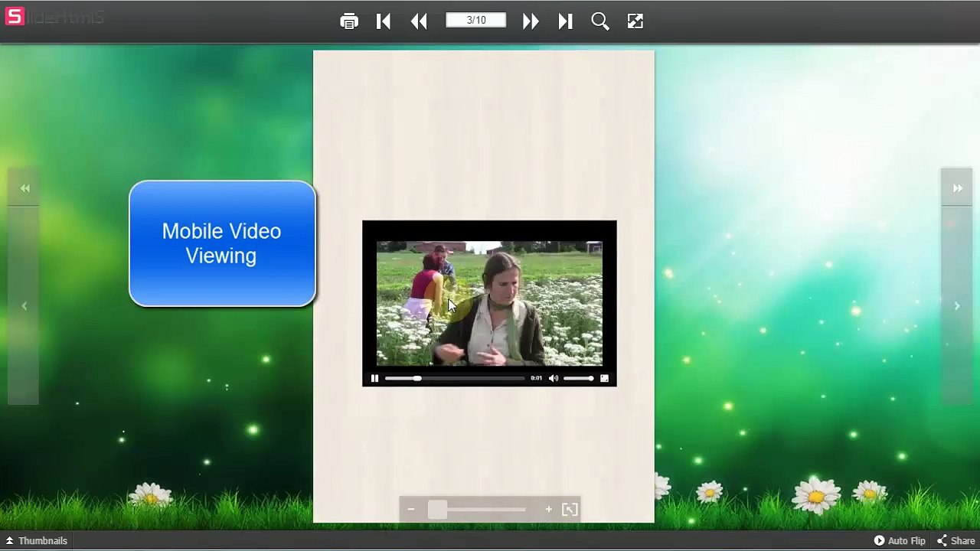Viewport: 980px width, 551px height.
Task: Go to first page button
Action: (384, 21)
